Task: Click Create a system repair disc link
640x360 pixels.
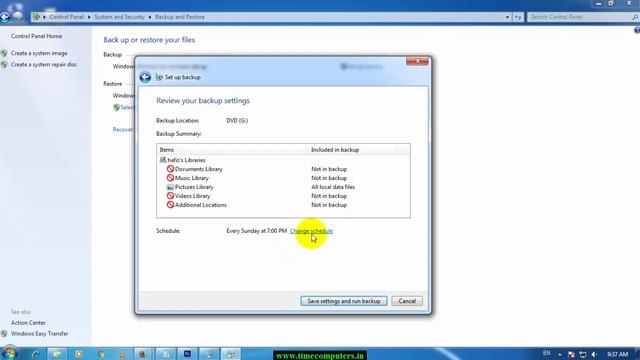Action: pos(44,64)
